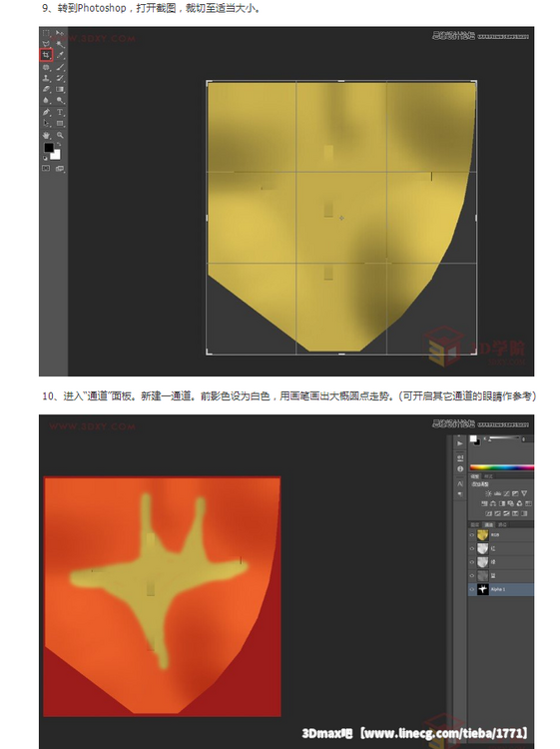Select the Rectangular Marquee tool
This screenshot has width=560, height=749.
coord(46,33)
